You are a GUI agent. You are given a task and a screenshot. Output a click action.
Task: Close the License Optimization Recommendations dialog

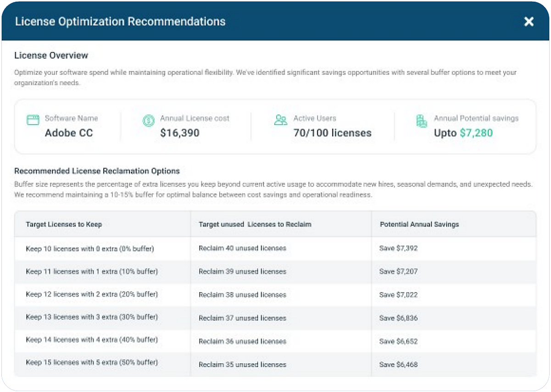click(529, 22)
